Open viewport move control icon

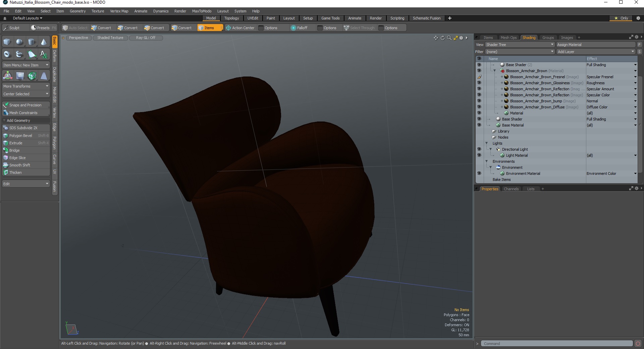[436, 38]
